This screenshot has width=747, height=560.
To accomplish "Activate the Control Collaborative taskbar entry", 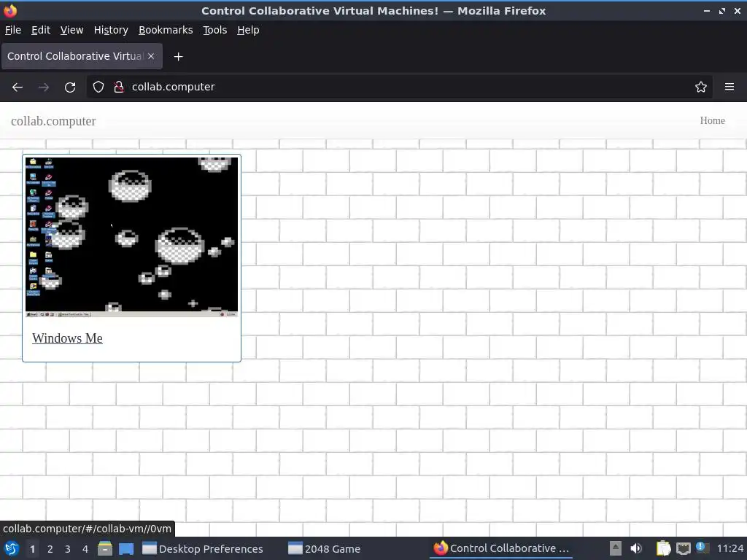I will point(502,548).
